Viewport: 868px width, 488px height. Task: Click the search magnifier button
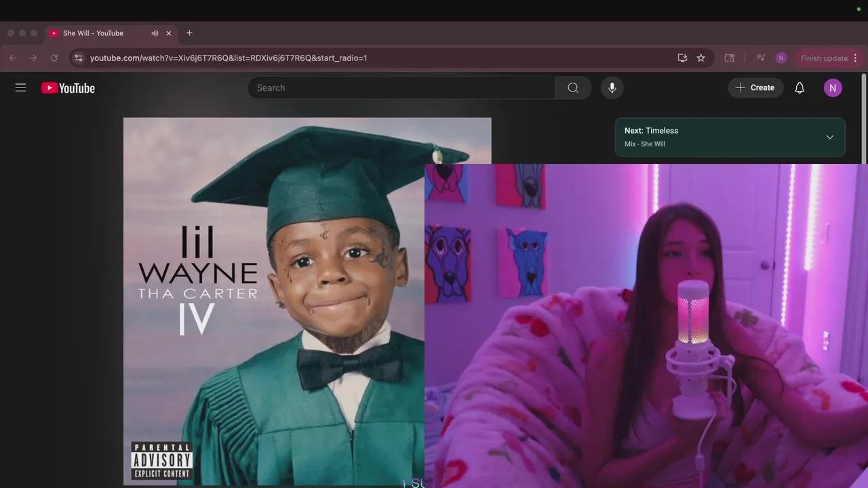[x=573, y=87]
